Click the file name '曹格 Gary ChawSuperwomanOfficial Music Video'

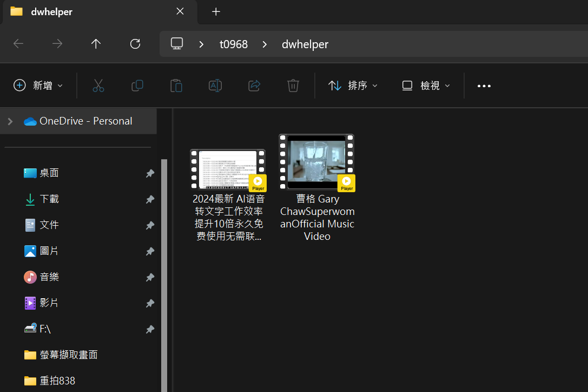click(x=317, y=218)
